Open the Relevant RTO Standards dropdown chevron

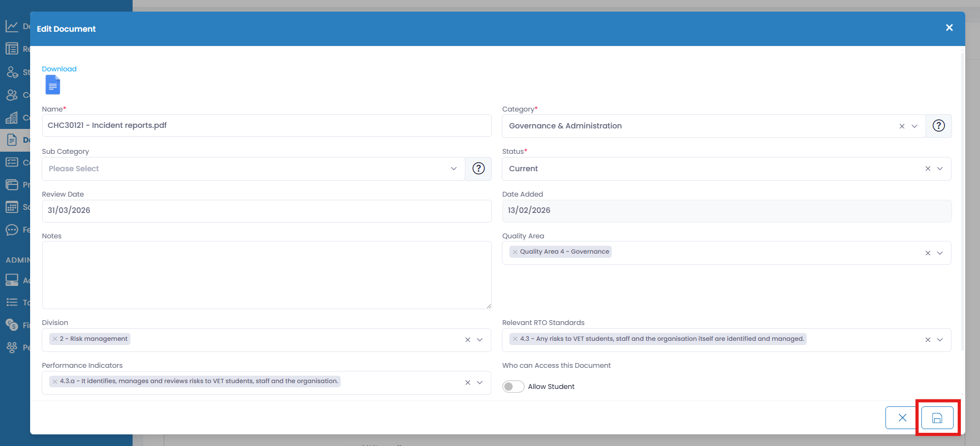(x=940, y=340)
